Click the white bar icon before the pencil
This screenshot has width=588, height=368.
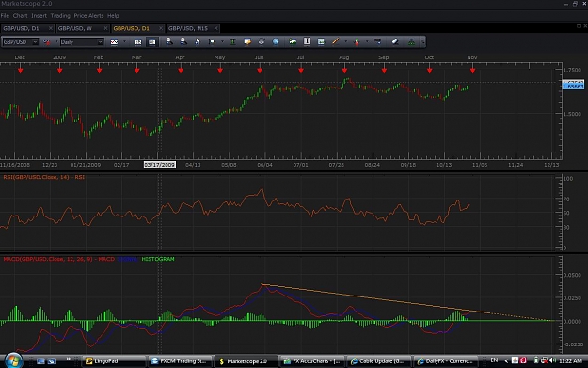[x=307, y=42]
